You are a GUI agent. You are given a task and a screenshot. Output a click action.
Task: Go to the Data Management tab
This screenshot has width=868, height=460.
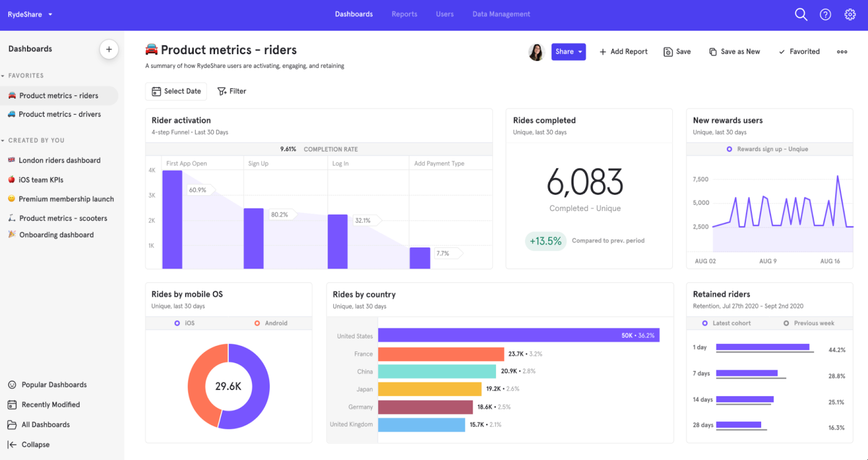501,14
